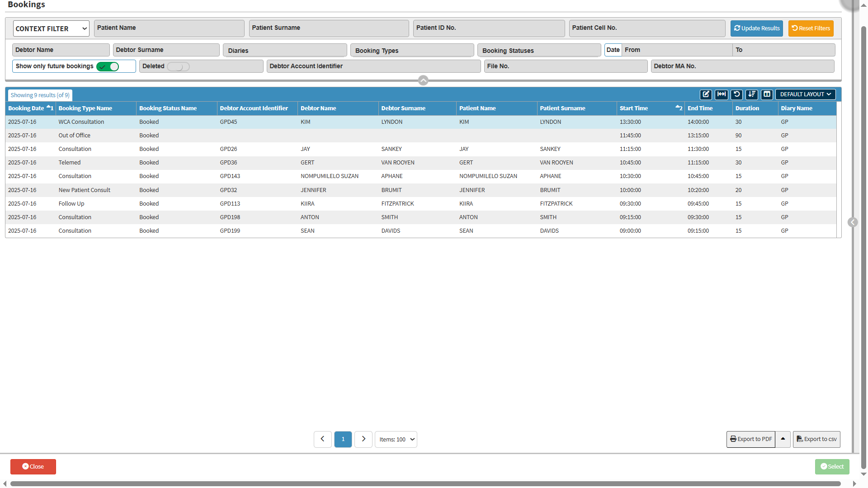Go to the previous results page arrow
The width and height of the screenshot is (868, 488).
[x=322, y=439]
